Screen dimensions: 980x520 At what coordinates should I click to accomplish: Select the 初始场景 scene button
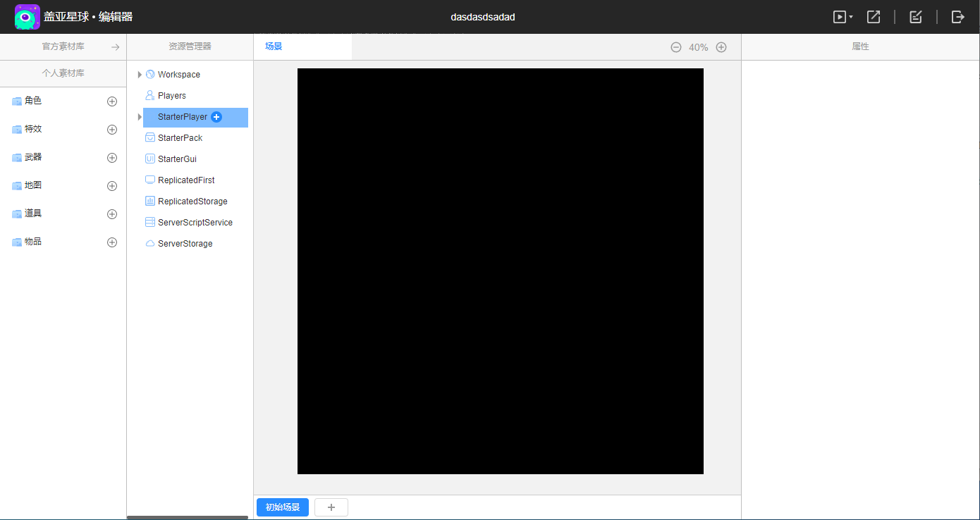pos(283,507)
